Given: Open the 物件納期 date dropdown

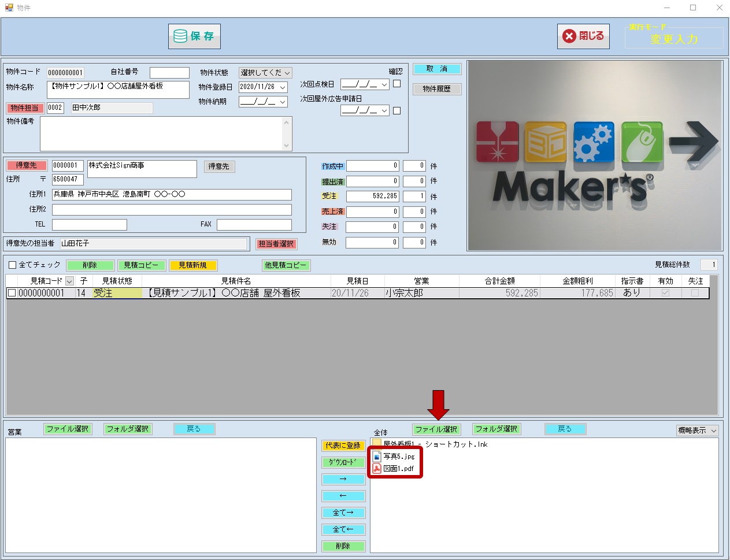Looking at the screenshot, I should click(283, 102).
